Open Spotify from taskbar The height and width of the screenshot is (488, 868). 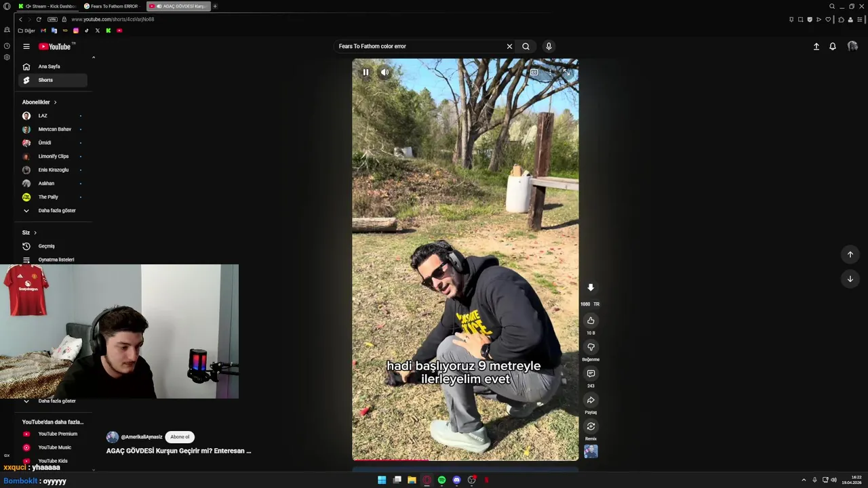click(441, 480)
